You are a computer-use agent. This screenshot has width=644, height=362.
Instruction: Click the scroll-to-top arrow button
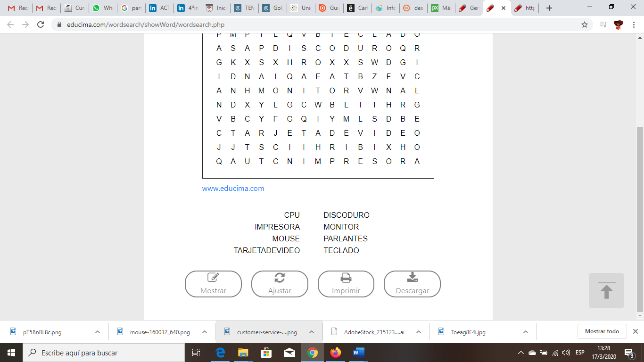606,290
